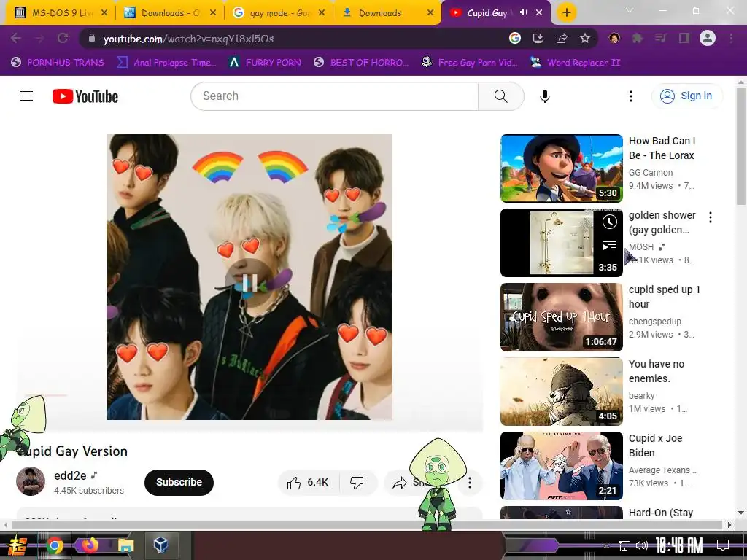Open VirtualBox cube taskbar icon
The height and width of the screenshot is (560, 747).
tap(160, 545)
